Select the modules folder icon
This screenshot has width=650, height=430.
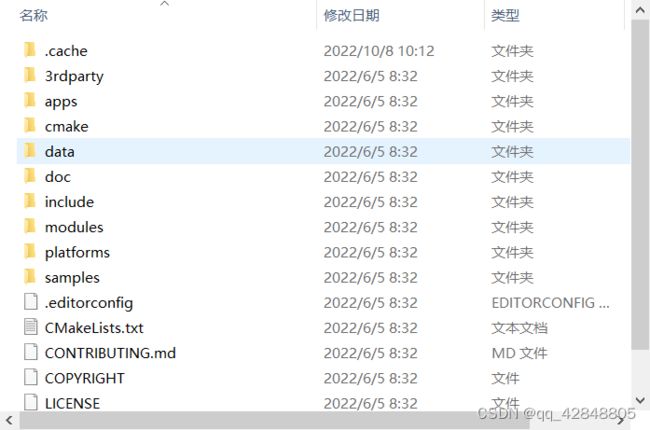30,226
